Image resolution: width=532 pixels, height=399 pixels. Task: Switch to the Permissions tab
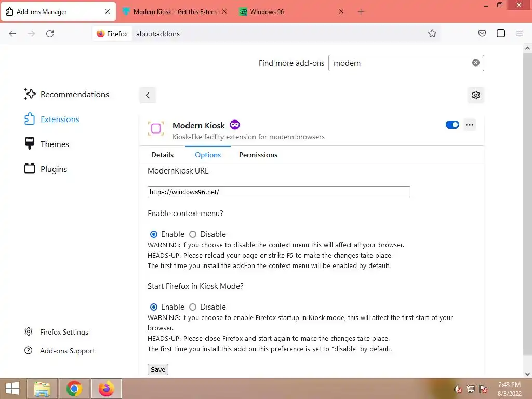(258, 155)
